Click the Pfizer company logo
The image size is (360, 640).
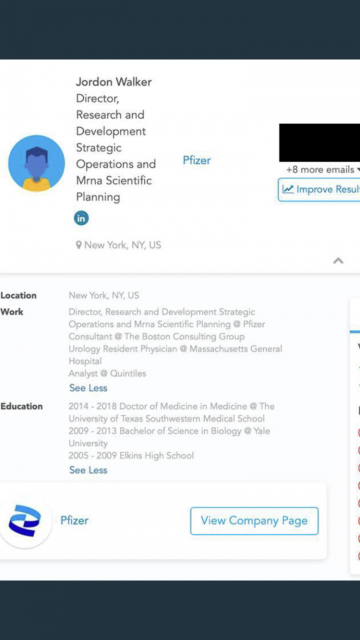(25, 520)
